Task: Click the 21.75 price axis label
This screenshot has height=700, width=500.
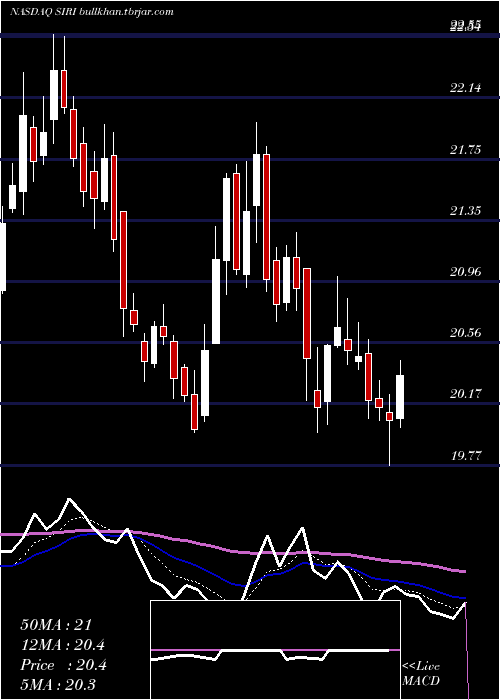Action: coord(466,150)
